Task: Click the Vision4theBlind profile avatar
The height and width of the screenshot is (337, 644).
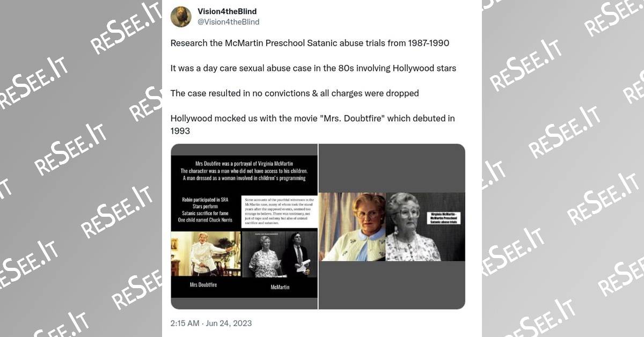Action: pos(181,17)
